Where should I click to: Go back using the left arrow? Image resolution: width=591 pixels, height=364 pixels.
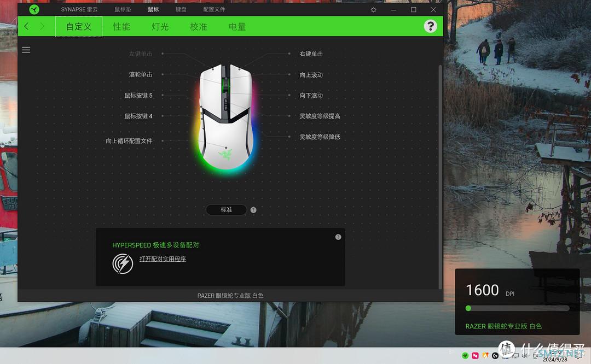tap(26, 26)
